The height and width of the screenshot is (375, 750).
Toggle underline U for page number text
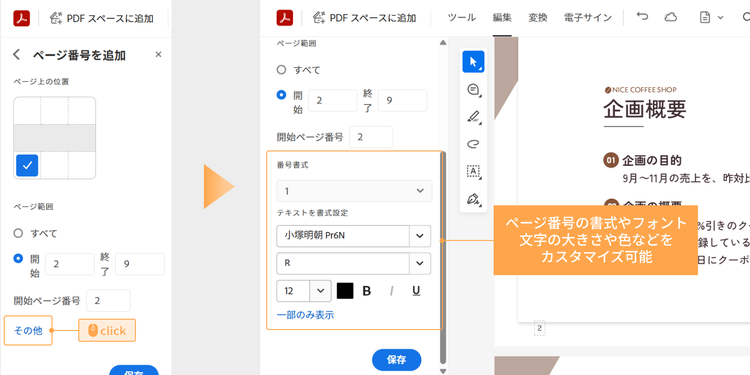click(x=416, y=291)
